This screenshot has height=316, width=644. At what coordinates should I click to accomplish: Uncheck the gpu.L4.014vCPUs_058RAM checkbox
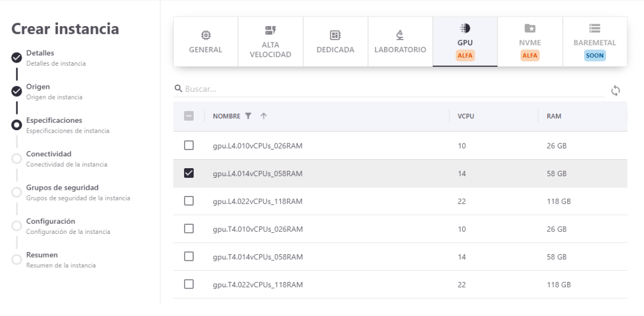189,173
